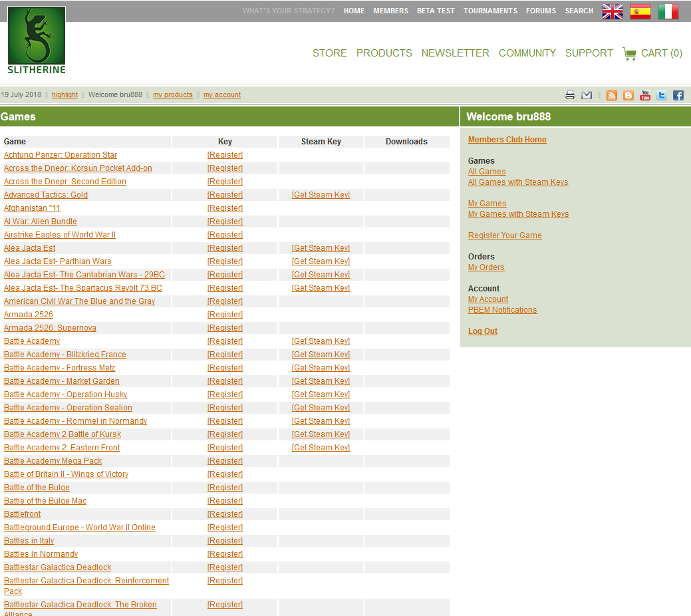Visit the YouTube channel icon
Image resolution: width=691 pixels, height=616 pixels.
click(x=645, y=95)
